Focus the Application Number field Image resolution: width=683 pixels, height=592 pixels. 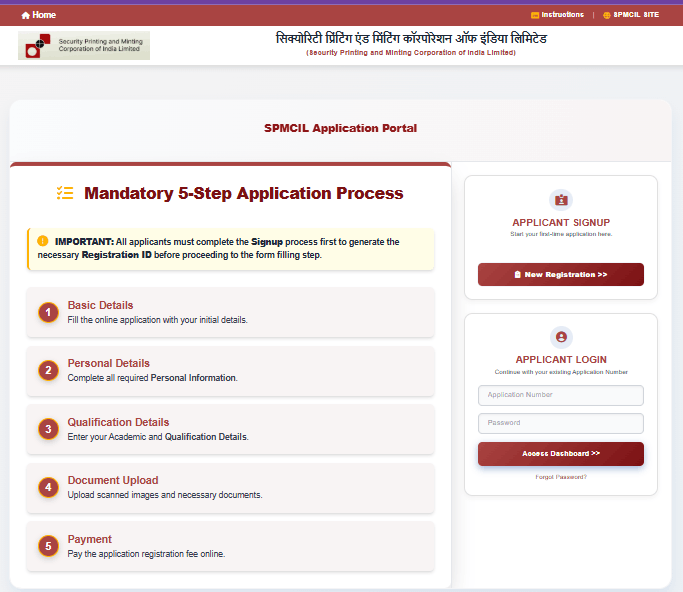click(561, 395)
